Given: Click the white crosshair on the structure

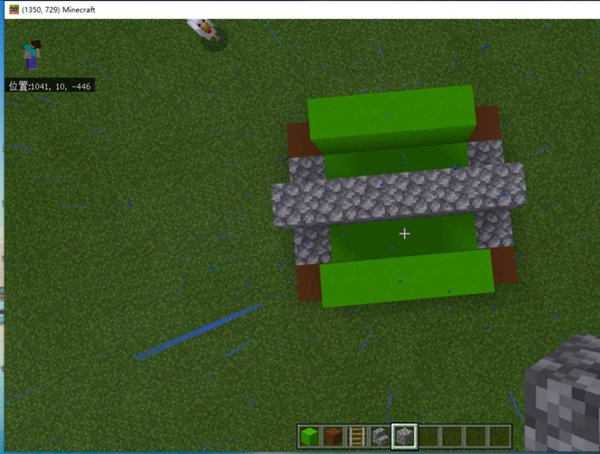Looking at the screenshot, I should tap(404, 233).
